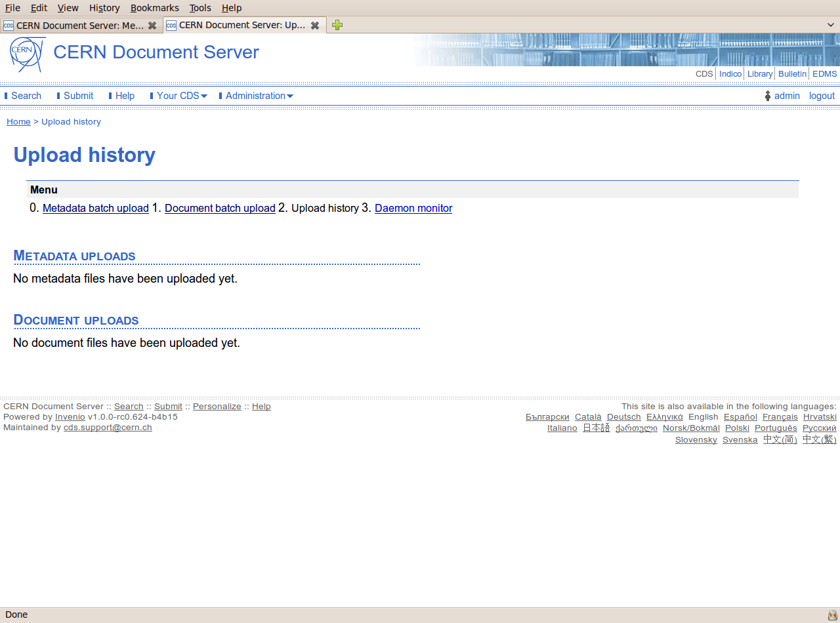840x623 pixels.
Task: Open Metadata batch upload menu link
Action: tap(96, 209)
